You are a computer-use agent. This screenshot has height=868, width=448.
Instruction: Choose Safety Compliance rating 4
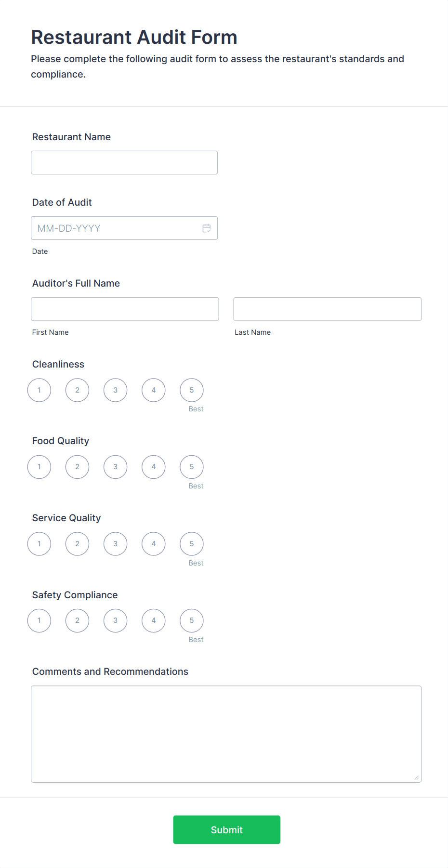coord(154,620)
